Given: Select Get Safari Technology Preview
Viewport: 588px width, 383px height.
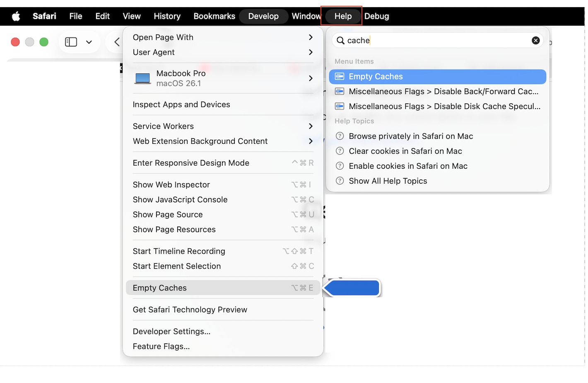Looking at the screenshot, I should (x=223, y=310).
